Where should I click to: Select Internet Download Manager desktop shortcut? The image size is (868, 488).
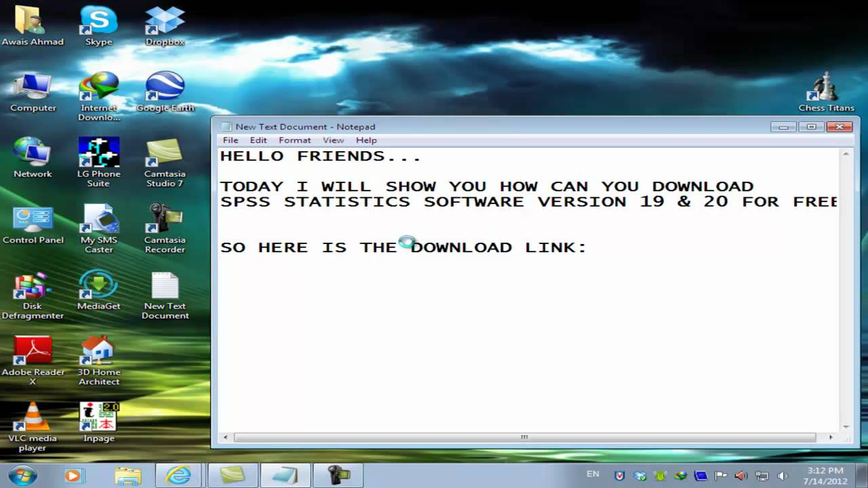pyautogui.click(x=99, y=96)
